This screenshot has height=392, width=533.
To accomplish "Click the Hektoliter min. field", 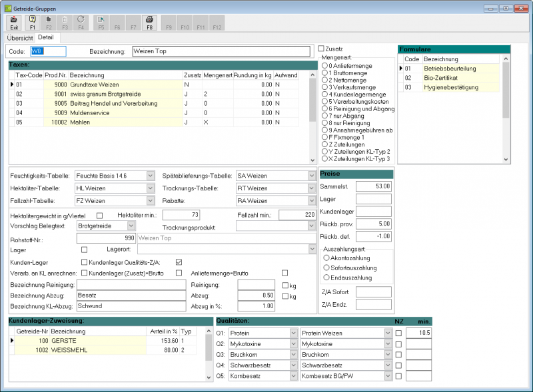I will point(181,215).
